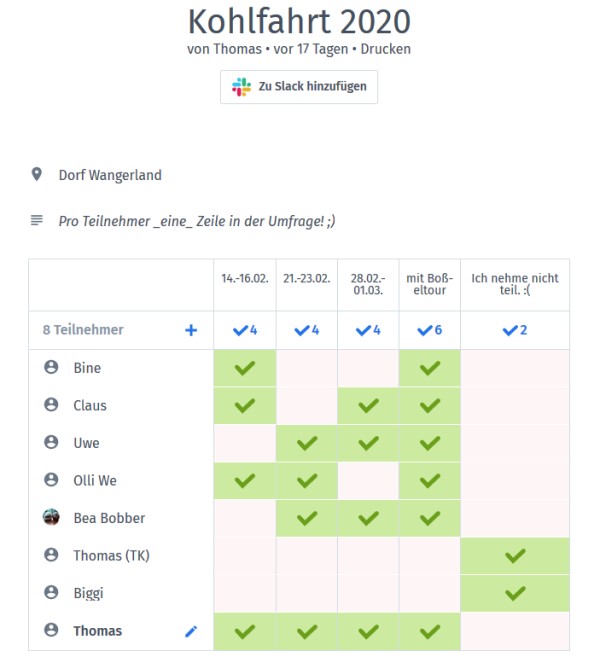This screenshot has height=657, width=600.
Task: Click the avatar icon next to Bine
Action: coord(51,367)
